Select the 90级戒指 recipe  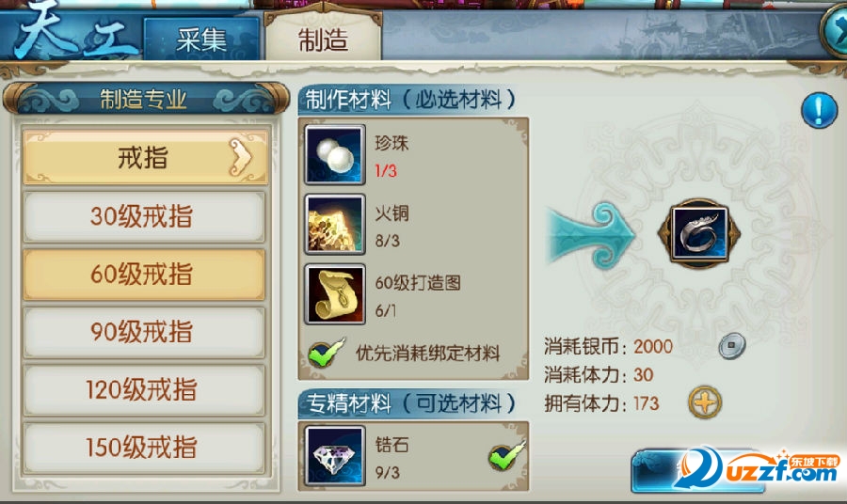144,332
